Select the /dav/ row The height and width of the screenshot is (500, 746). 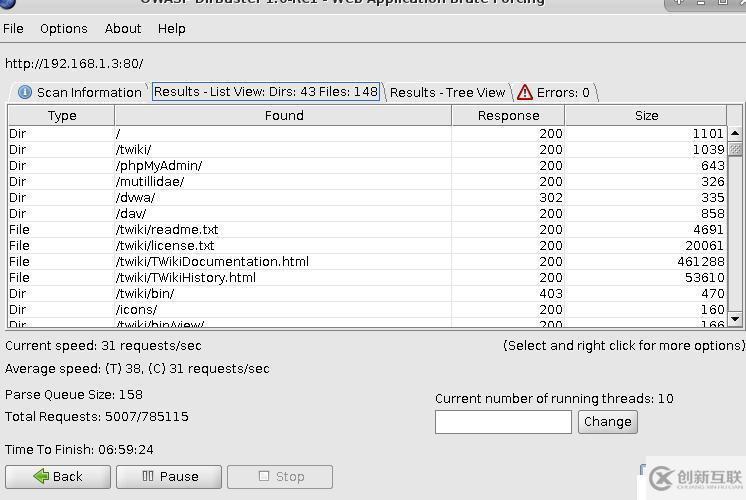click(367, 214)
